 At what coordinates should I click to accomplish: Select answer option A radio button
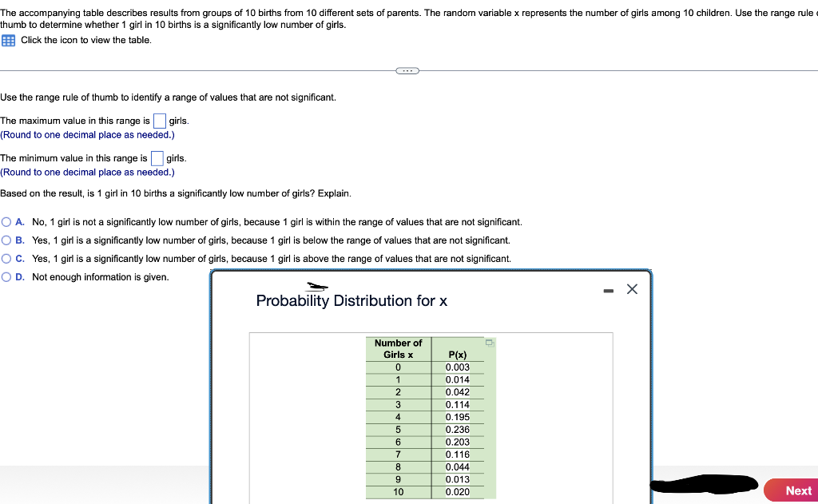tap(6, 221)
